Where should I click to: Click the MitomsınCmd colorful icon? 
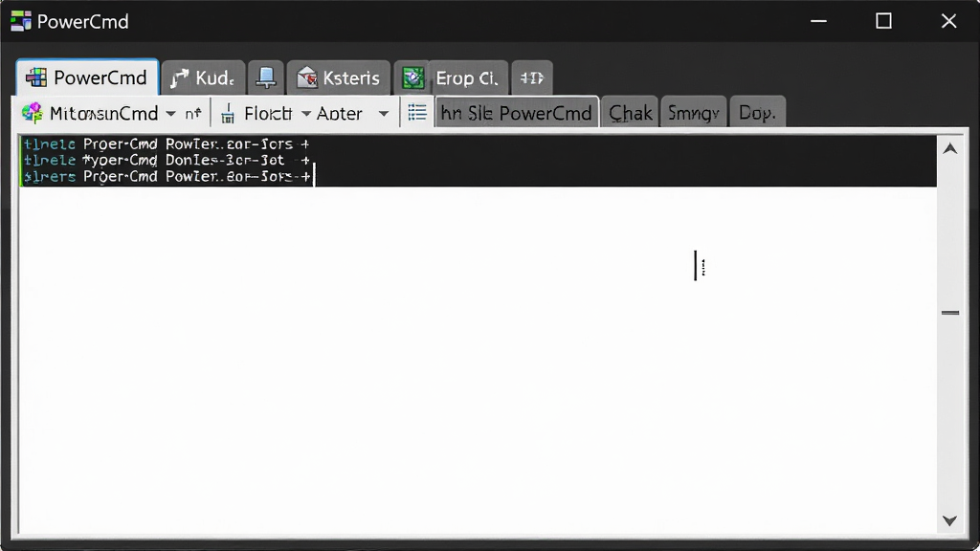(x=32, y=113)
